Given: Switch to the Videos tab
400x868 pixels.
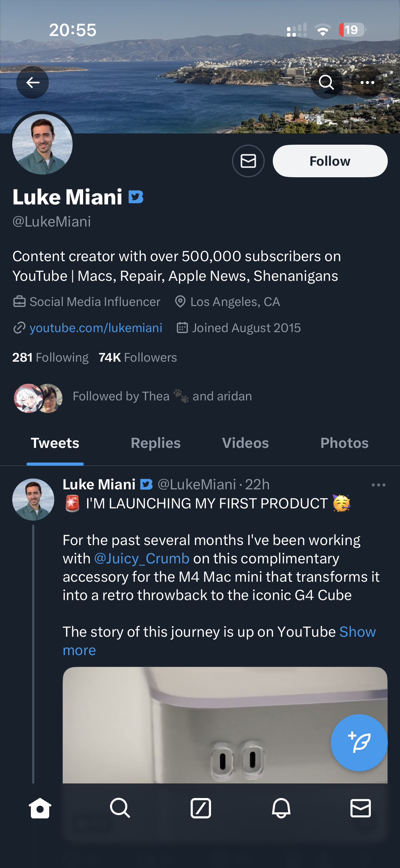Looking at the screenshot, I should [245, 443].
